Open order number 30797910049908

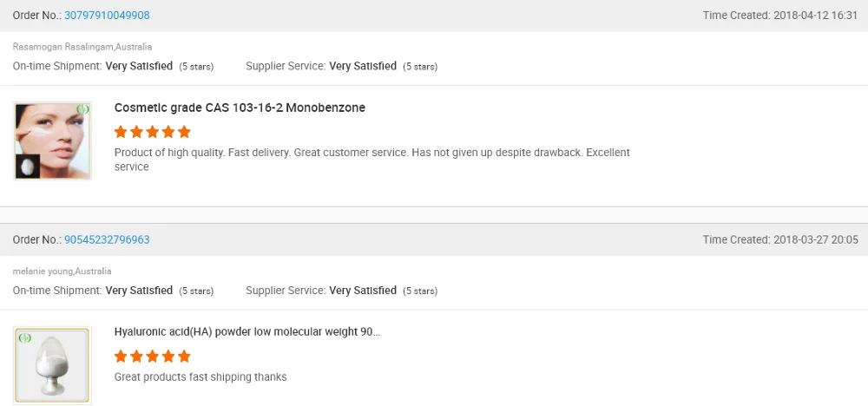(107, 16)
